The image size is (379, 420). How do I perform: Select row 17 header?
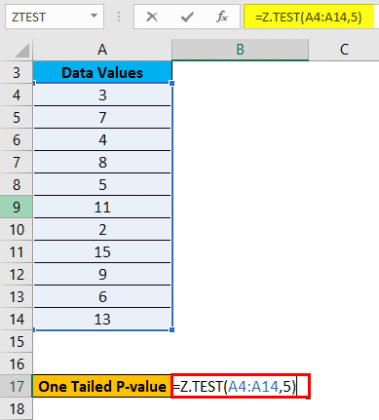click(16, 386)
